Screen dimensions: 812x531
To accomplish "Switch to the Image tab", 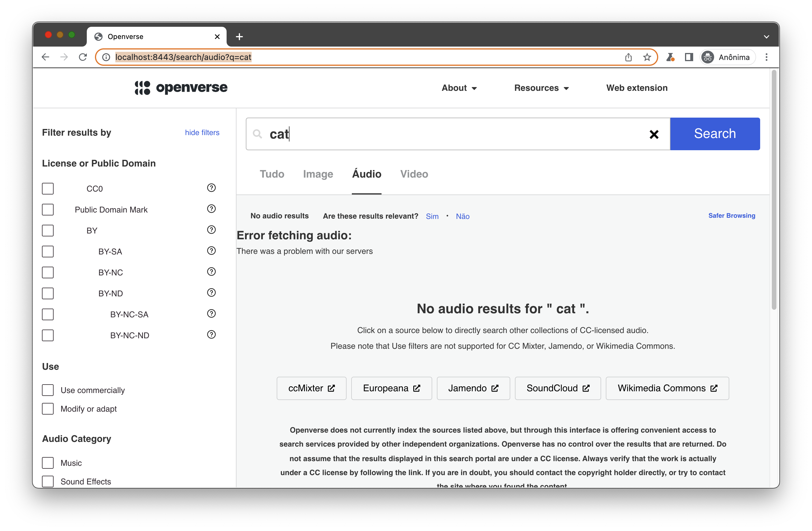I will 318,174.
